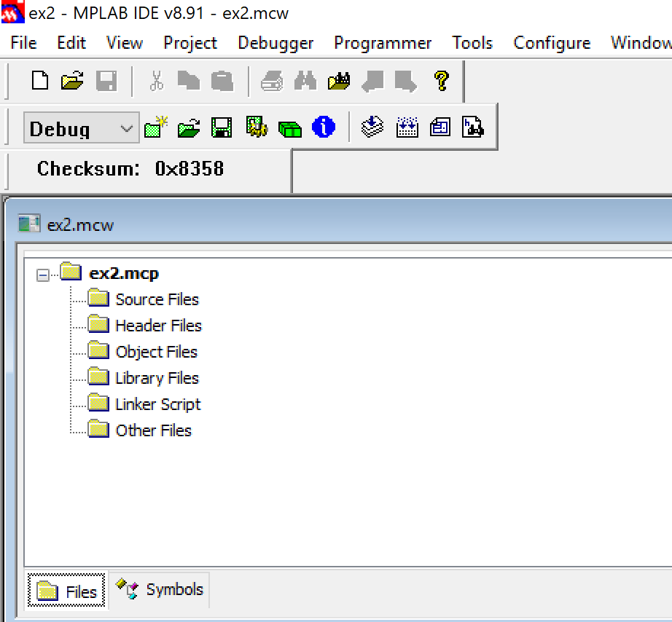672x622 pixels.
Task: Click the left-pointing arrow toolbar icon
Action: (372, 81)
